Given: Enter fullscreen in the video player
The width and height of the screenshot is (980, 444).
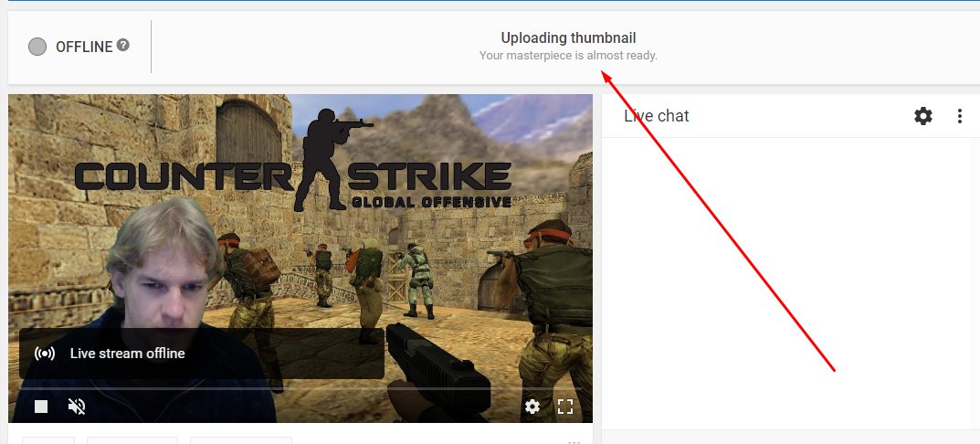Looking at the screenshot, I should pos(565,407).
